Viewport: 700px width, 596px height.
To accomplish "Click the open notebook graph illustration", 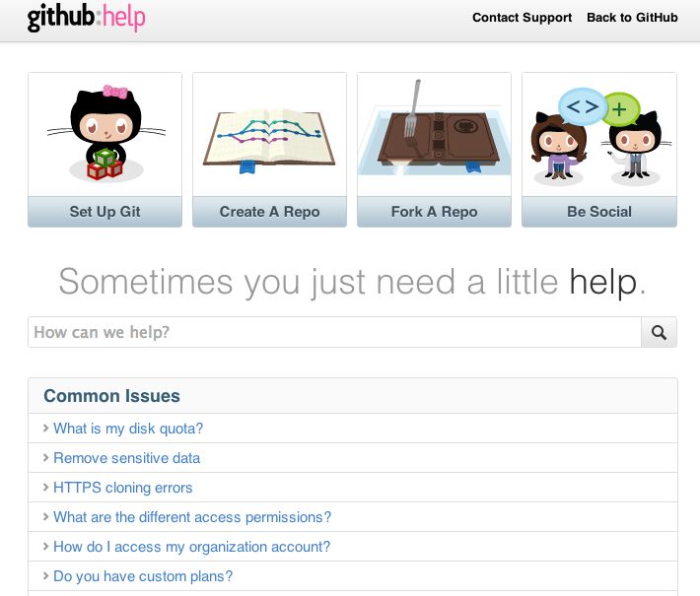I will [269, 140].
